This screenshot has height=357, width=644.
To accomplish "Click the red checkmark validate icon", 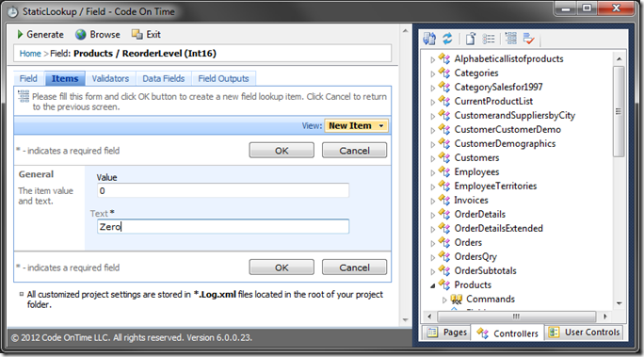I will coord(528,39).
